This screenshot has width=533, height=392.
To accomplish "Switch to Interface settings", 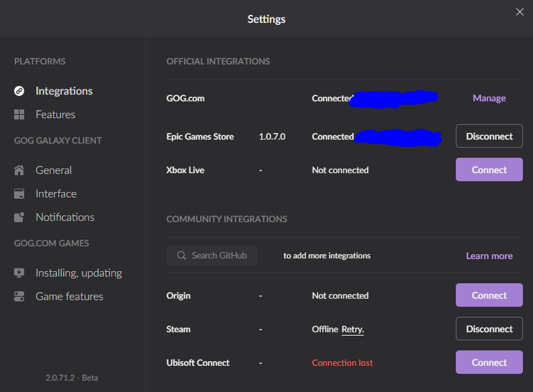I will tap(56, 194).
